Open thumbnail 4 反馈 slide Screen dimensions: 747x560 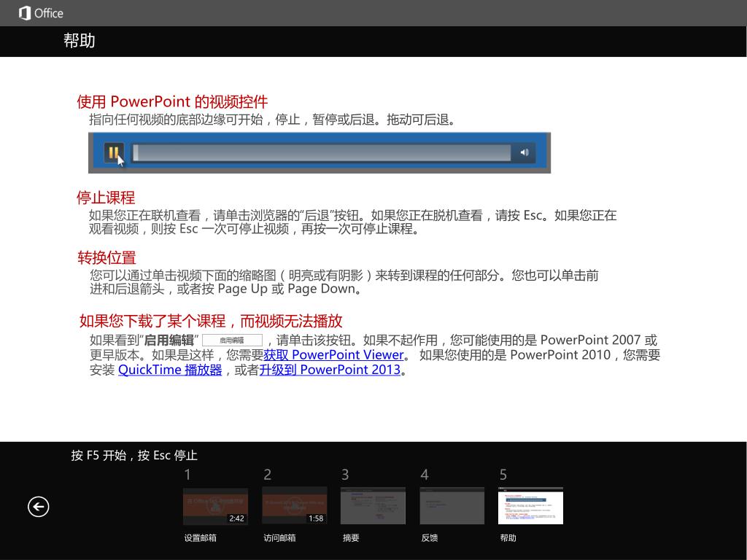click(452, 506)
